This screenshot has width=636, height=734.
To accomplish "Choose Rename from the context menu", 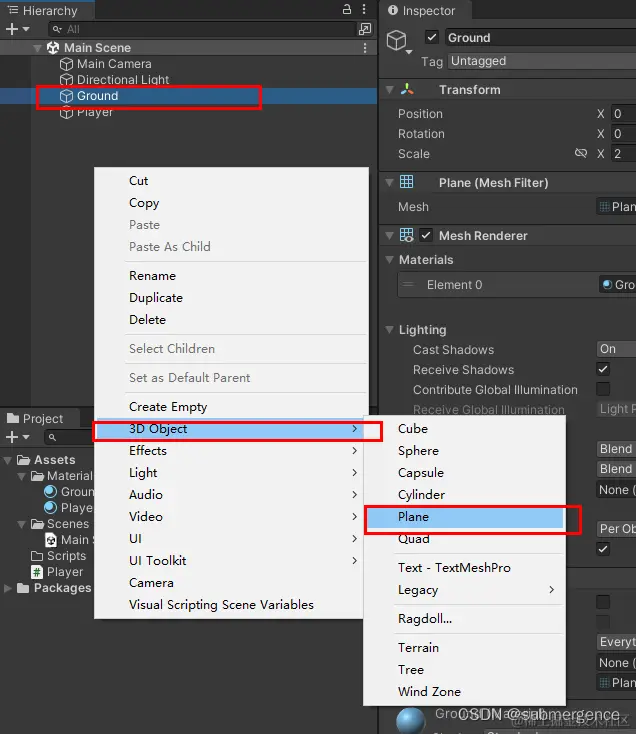I will (153, 276).
